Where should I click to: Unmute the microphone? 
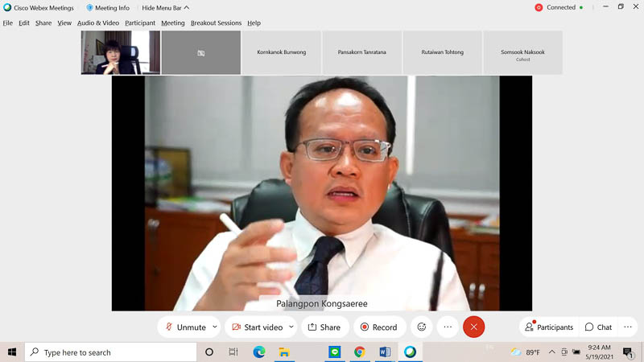click(184, 327)
